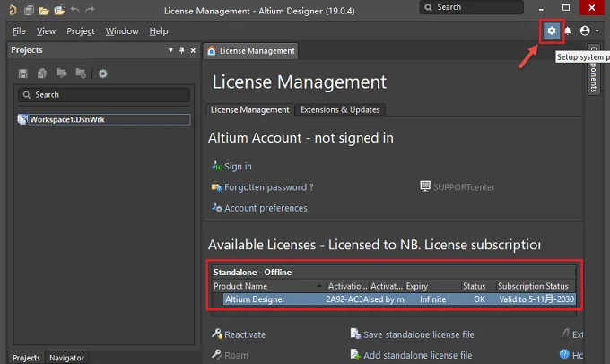610x364 pixels.
Task: Switch to the Projects panel tab at bottom
Action: click(x=26, y=358)
